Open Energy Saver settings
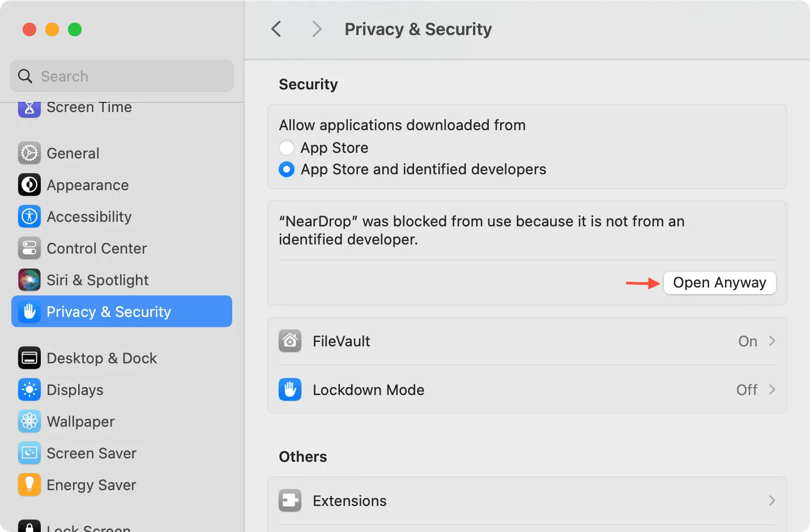The height and width of the screenshot is (532, 810). pos(122,484)
